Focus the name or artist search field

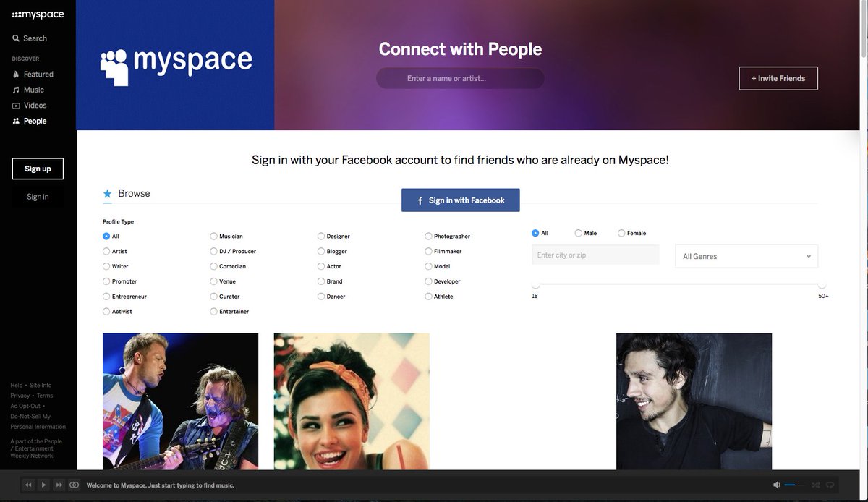[460, 78]
